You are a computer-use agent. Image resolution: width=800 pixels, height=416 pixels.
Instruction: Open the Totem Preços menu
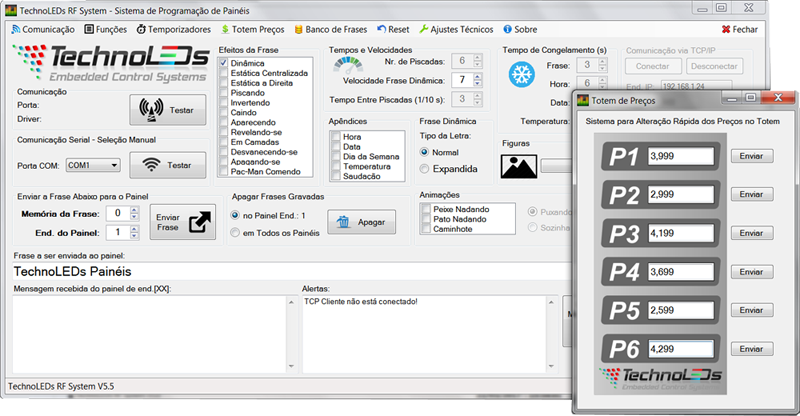point(253,30)
